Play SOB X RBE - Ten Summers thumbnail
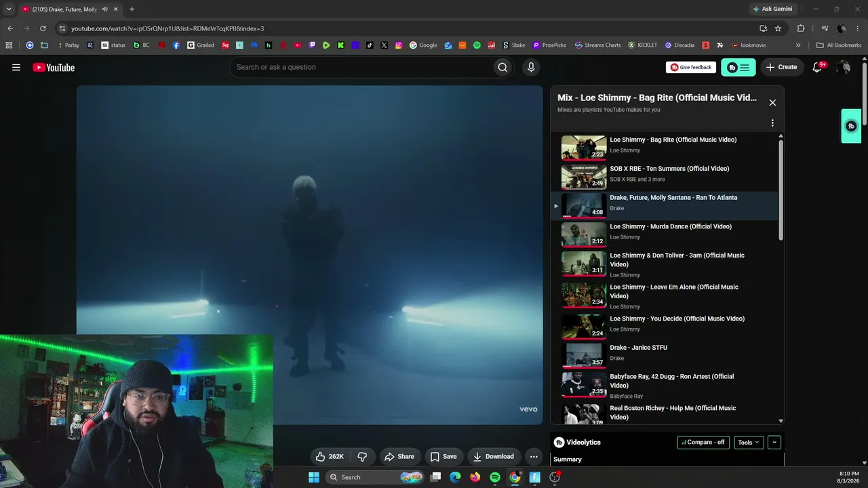 584,176
